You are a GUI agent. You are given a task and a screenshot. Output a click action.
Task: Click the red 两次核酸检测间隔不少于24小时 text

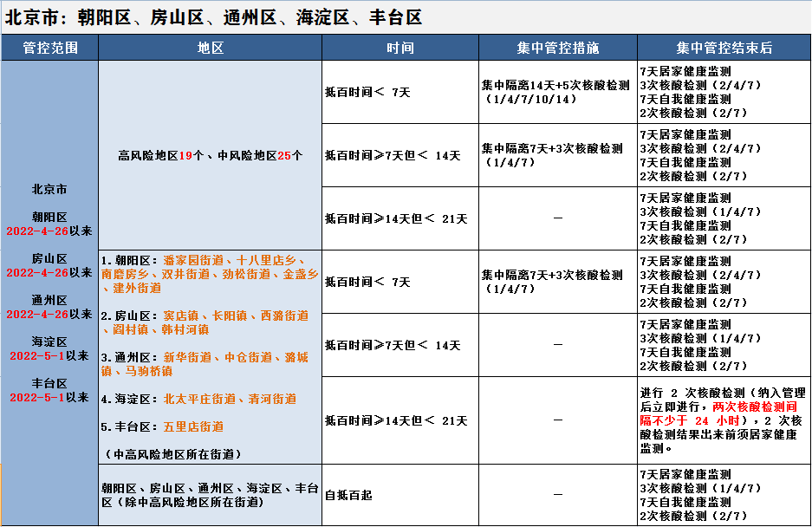tap(754, 412)
